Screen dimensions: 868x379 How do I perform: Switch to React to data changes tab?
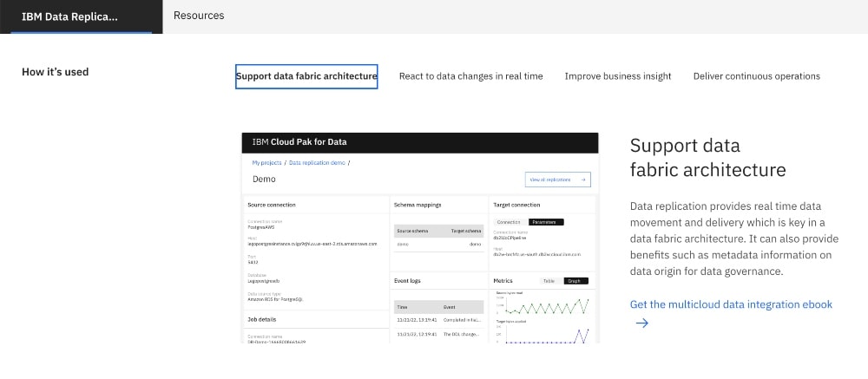point(470,76)
